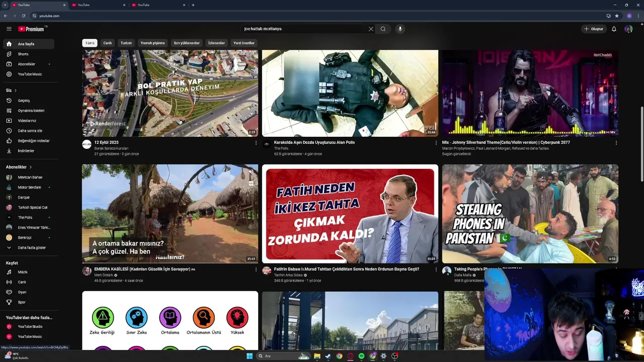Expand Daha fazla göster subscriptions
644x362 pixels.
click(x=28, y=247)
